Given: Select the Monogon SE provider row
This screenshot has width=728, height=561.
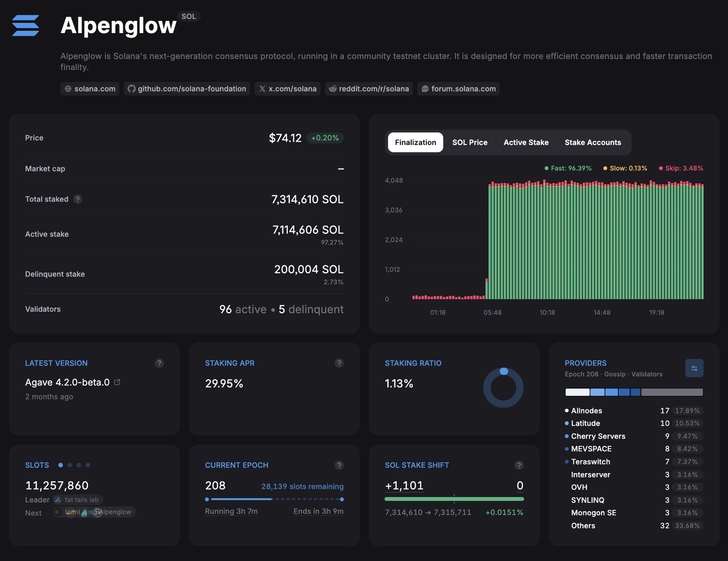Looking at the screenshot, I should pos(634,512).
